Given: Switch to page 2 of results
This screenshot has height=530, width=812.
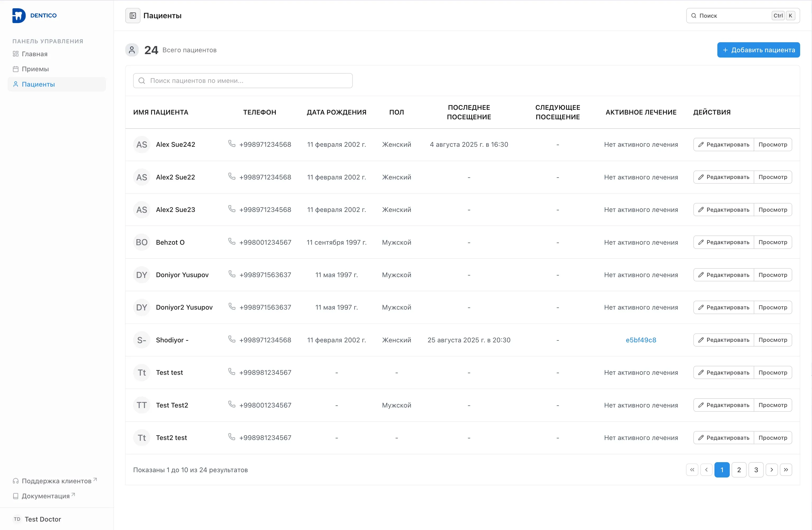Looking at the screenshot, I should (x=739, y=470).
